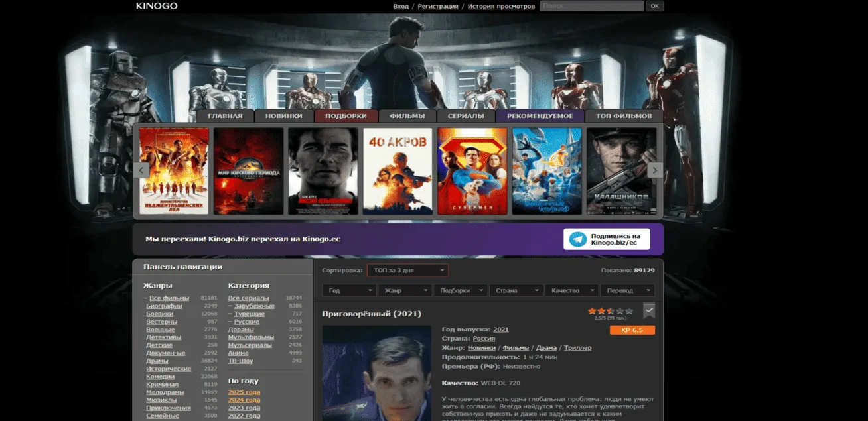The image size is (868, 421).
Task: Open the ТВ-Шоу category link
Action: (x=240, y=361)
